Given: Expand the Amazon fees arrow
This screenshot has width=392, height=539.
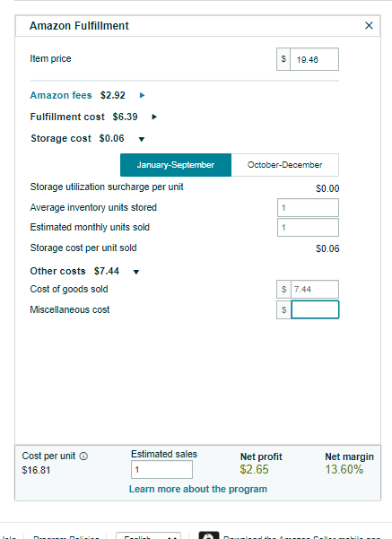Looking at the screenshot, I should coord(142,95).
